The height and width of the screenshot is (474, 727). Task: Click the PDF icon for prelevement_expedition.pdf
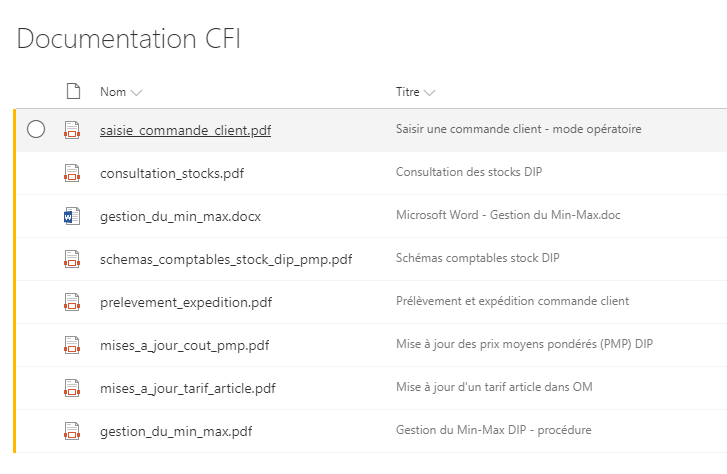tap(71, 302)
